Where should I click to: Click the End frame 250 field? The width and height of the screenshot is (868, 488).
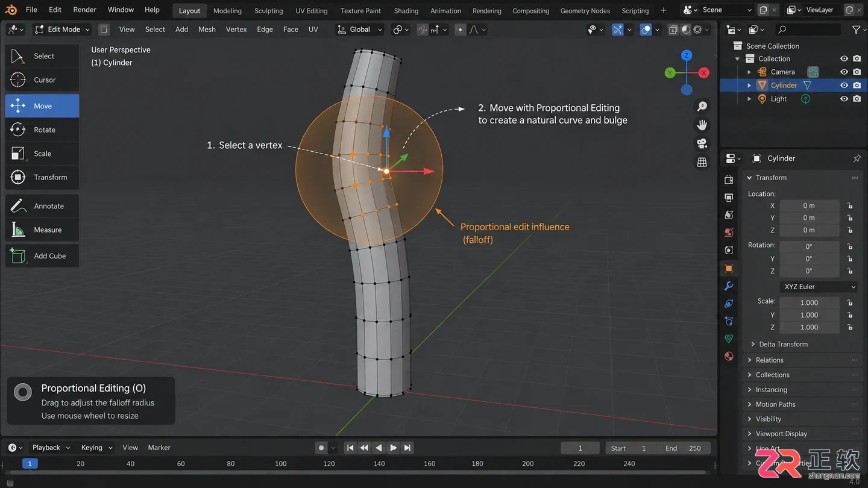[x=685, y=448]
